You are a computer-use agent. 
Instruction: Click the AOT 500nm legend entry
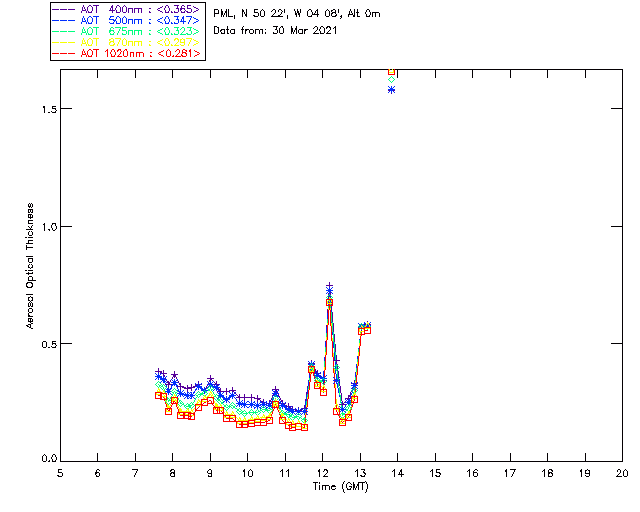(127, 20)
